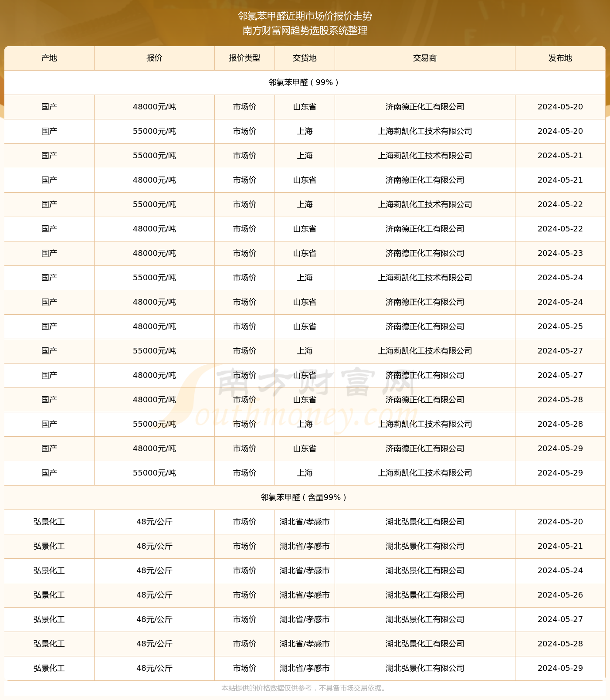610x700 pixels.
Task: Click 山东省 in the 48000元/吨 2024-05-24 row
Action: coord(305,302)
